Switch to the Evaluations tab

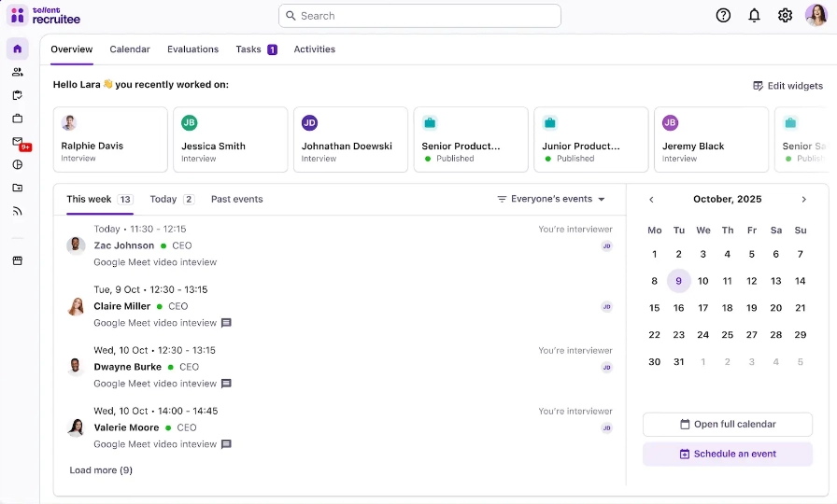point(192,49)
